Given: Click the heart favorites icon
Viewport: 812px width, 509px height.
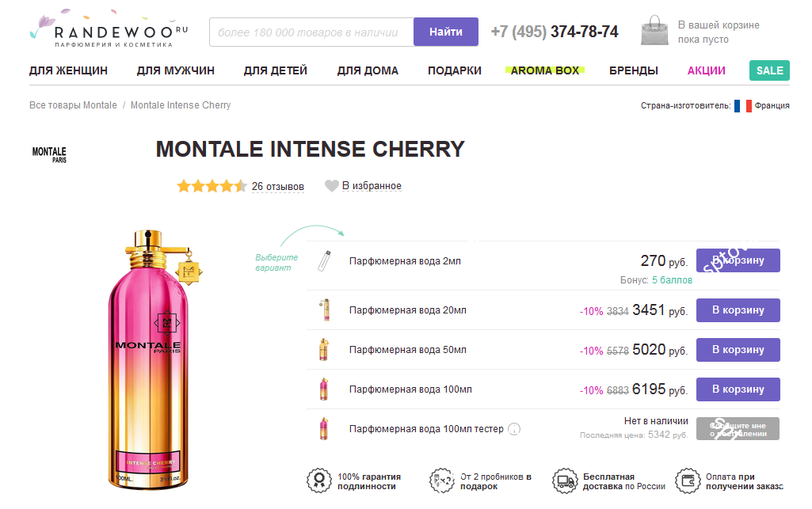Looking at the screenshot, I should point(331,186).
